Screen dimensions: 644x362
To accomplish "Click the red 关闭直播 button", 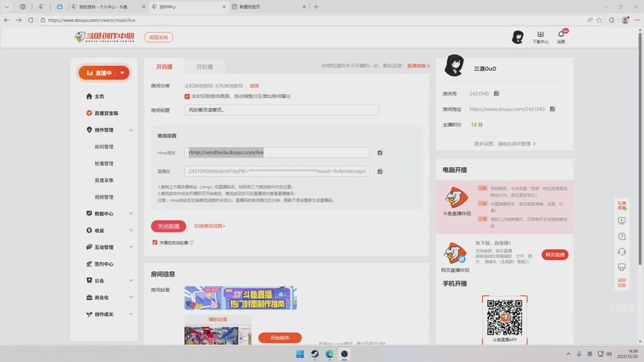I will tap(168, 226).
